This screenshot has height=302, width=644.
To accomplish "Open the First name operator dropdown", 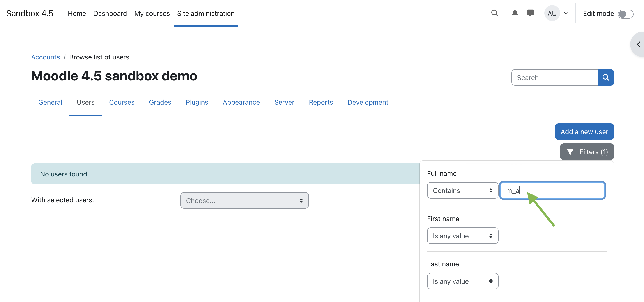I will [x=462, y=236].
